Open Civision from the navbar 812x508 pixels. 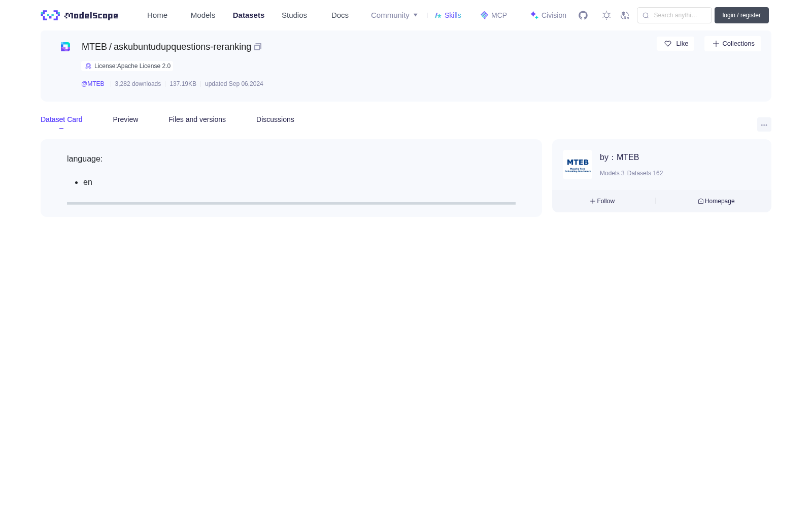548,15
